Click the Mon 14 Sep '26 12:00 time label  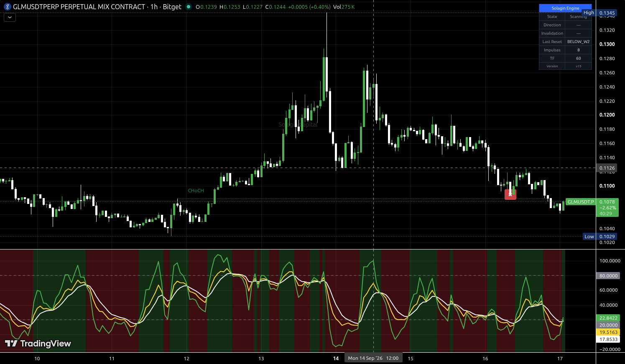coord(373,358)
